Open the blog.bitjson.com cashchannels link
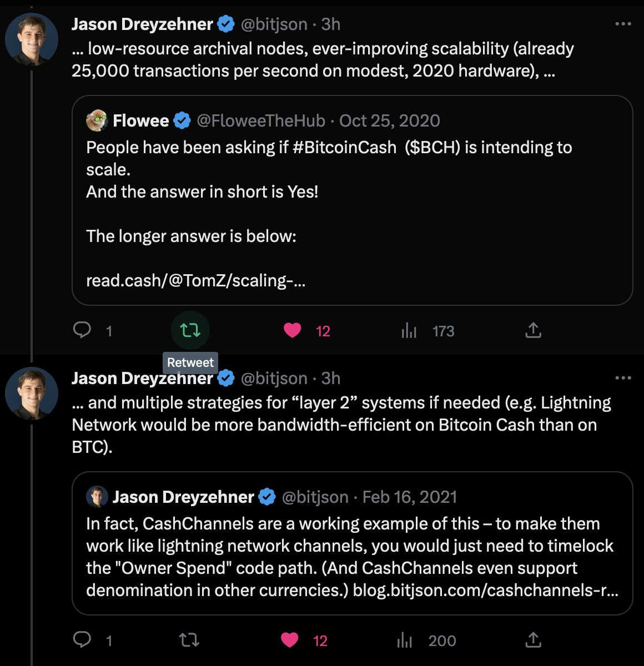The image size is (644, 666). pyautogui.click(x=485, y=590)
